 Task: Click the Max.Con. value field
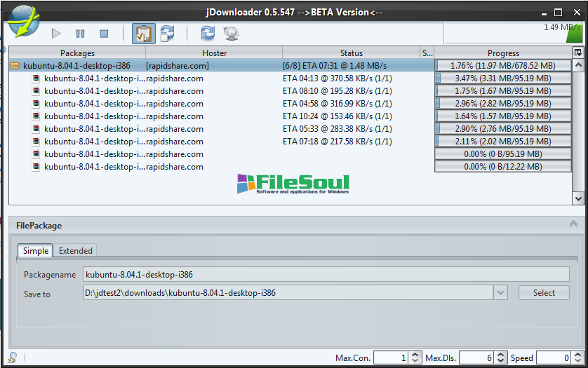coord(390,358)
